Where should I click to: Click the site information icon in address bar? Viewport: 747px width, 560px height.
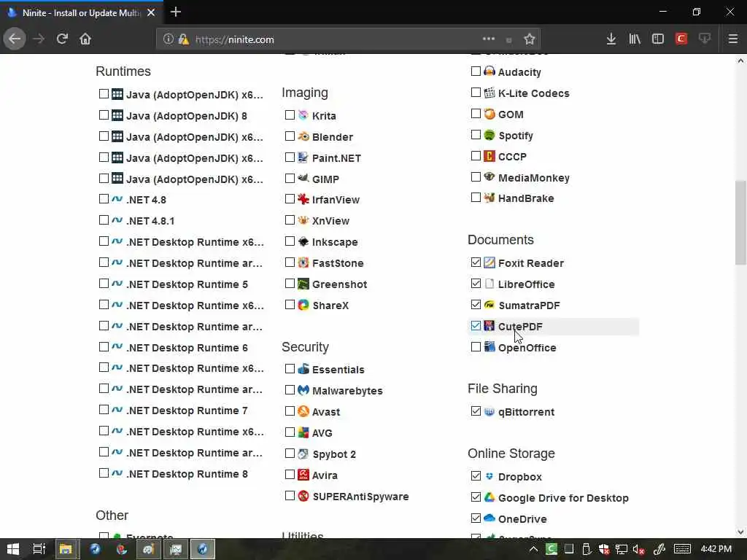point(169,39)
